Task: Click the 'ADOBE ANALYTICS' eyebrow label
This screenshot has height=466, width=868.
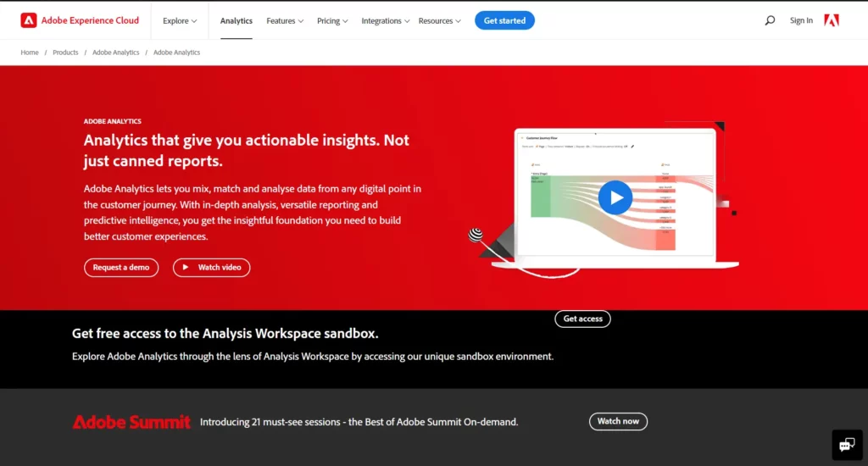Action: pyautogui.click(x=113, y=121)
